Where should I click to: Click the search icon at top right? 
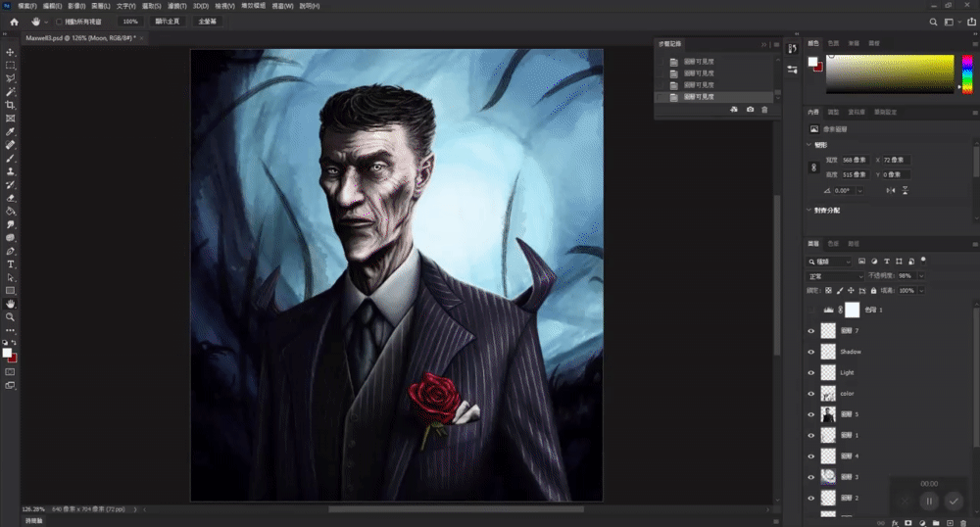click(x=933, y=22)
